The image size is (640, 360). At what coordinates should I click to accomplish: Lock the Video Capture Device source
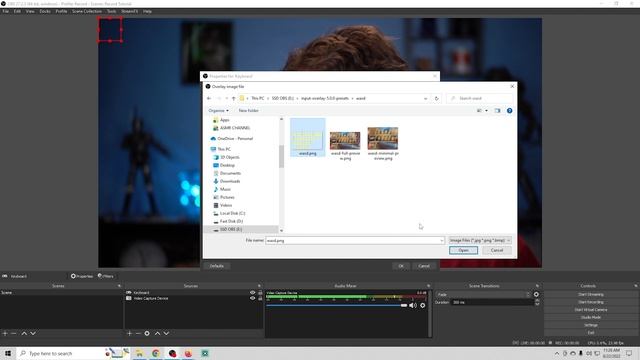tap(260, 298)
